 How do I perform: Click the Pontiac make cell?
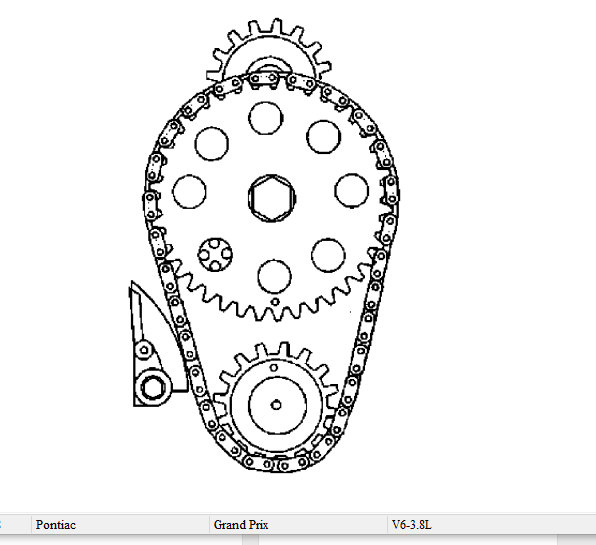point(120,525)
